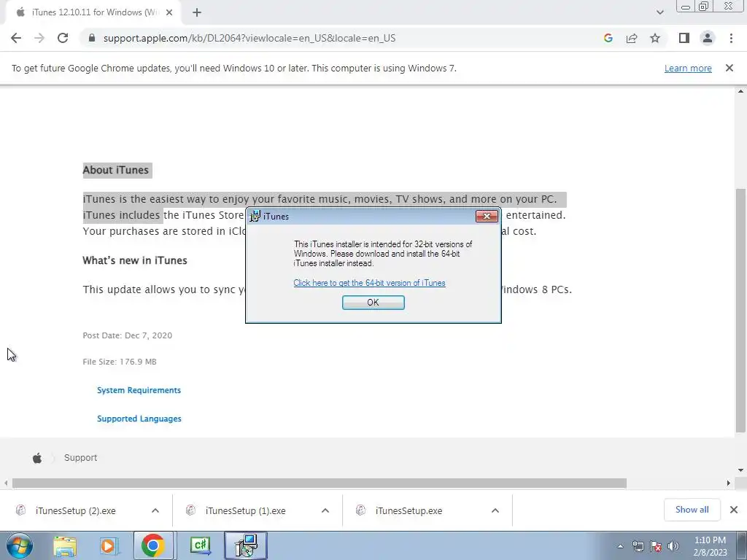This screenshot has width=747, height=560.
Task: Select the iTunes 12.10.11 for Windows tab
Action: tap(94, 12)
